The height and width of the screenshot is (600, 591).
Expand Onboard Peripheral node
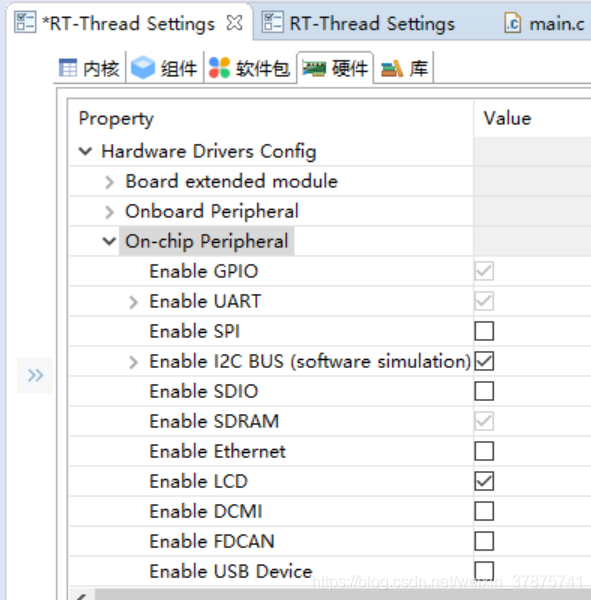coord(109,212)
